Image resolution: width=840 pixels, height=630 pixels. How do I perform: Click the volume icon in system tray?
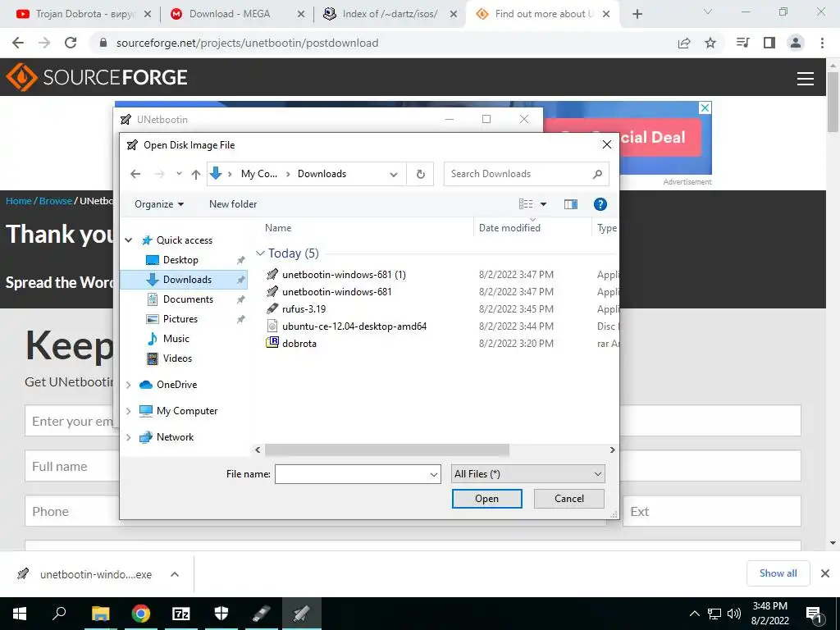[x=734, y=614]
